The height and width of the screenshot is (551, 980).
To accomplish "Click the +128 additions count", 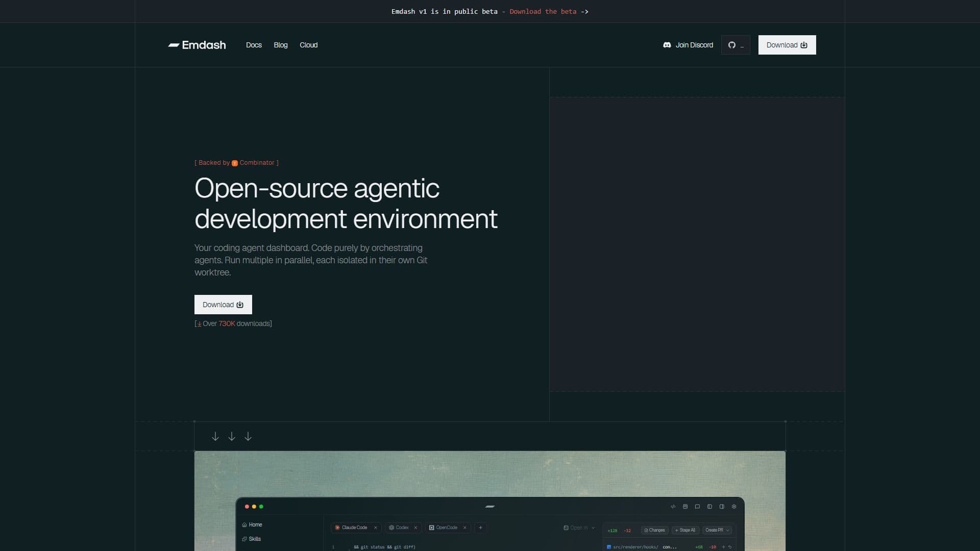I will click(612, 531).
